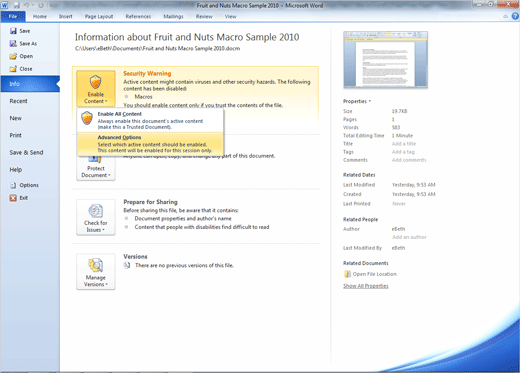Switch to the View tab
The height and width of the screenshot is (373, 520).
click(230, 16)
